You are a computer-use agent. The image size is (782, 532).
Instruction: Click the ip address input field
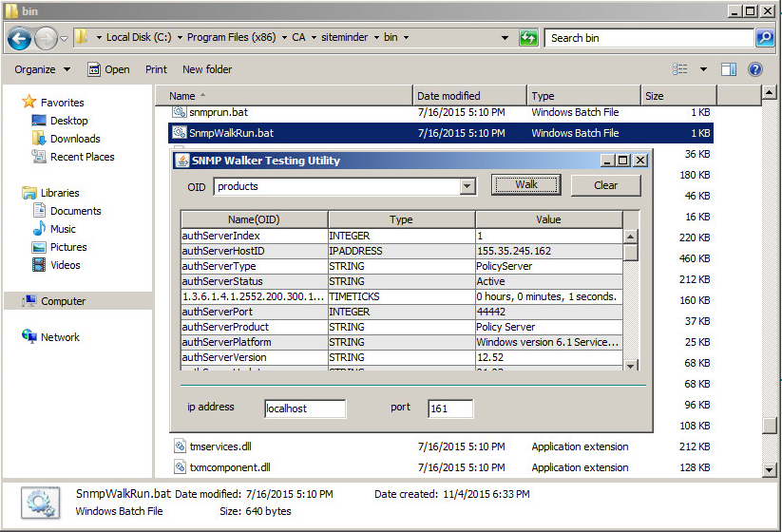pyautogui.click(x=305, y=408)
